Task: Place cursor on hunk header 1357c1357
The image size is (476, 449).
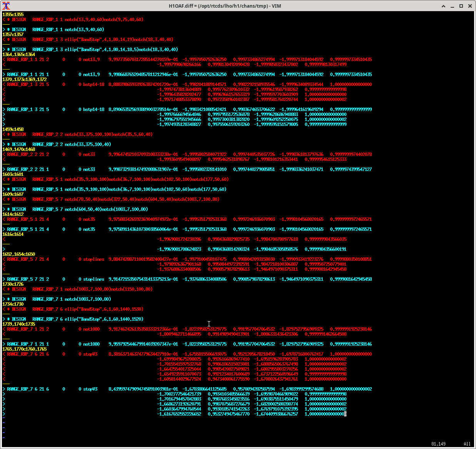Action: 13,35
